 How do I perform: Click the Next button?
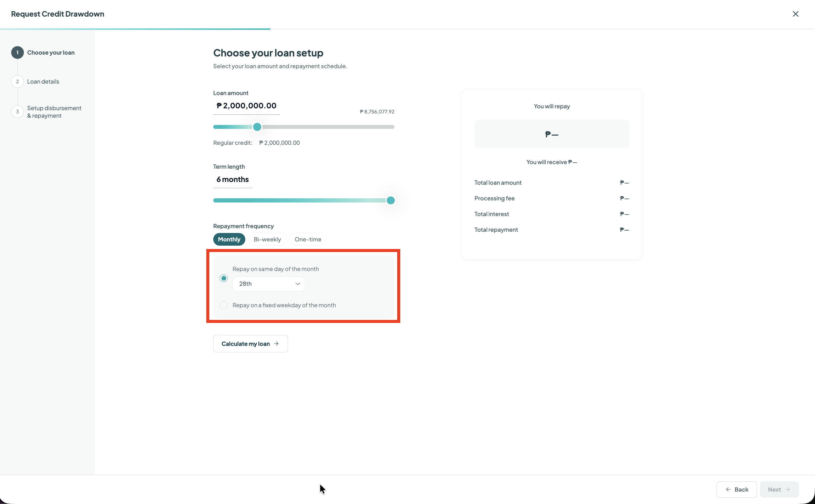(779, 490)
